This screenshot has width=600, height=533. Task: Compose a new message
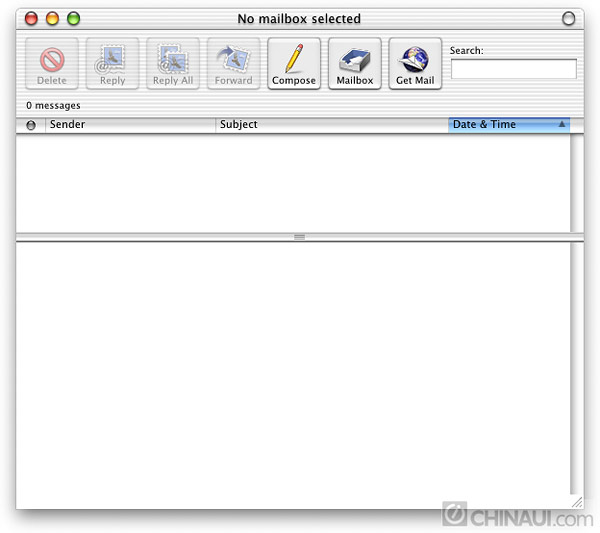(294, 64)
